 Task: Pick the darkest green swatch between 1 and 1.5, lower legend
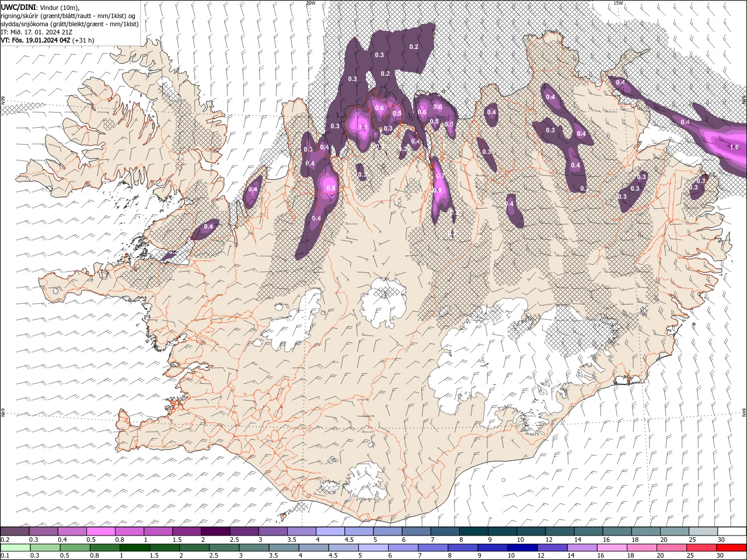135,548
